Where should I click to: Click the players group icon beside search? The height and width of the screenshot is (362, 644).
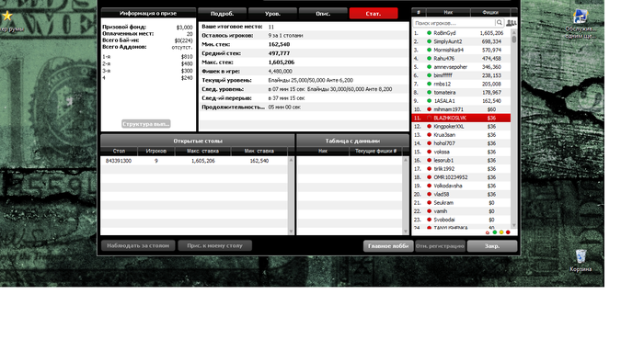[x=512, y=23]
